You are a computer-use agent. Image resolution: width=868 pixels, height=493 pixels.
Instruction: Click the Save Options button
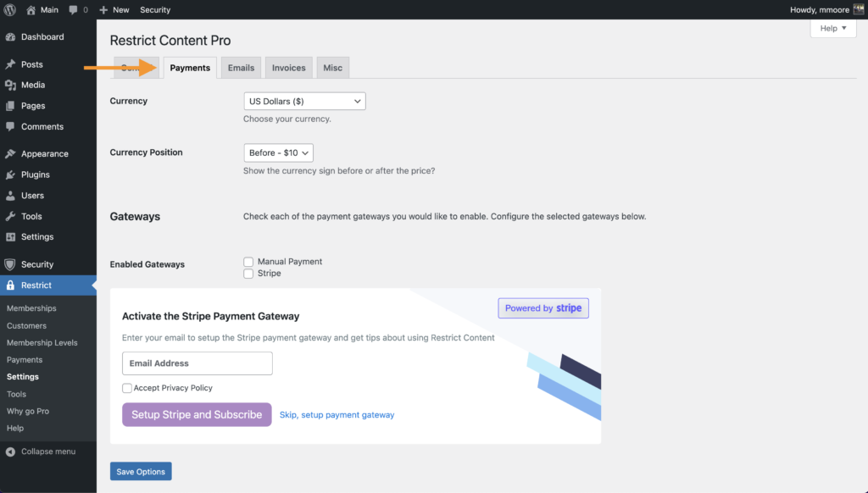[x=141, y=472]
